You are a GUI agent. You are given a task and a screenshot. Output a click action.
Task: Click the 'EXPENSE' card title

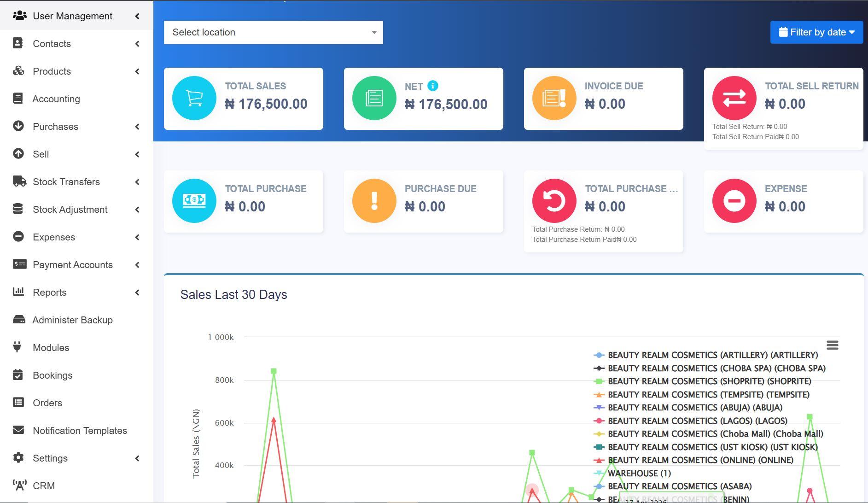tap(786, 189)
